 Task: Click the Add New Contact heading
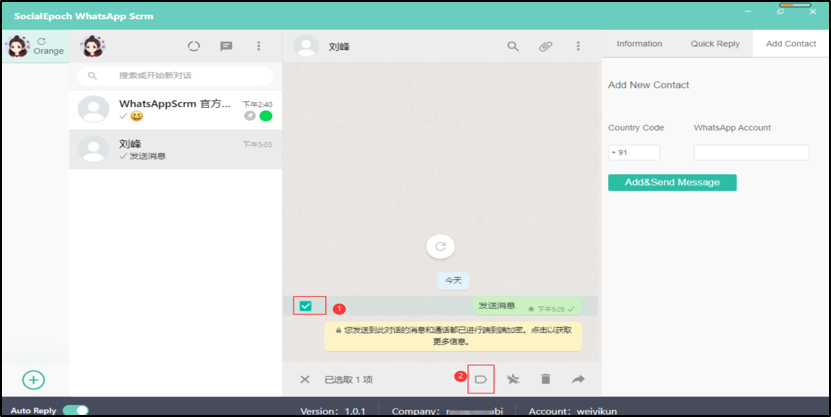(648, 85)
